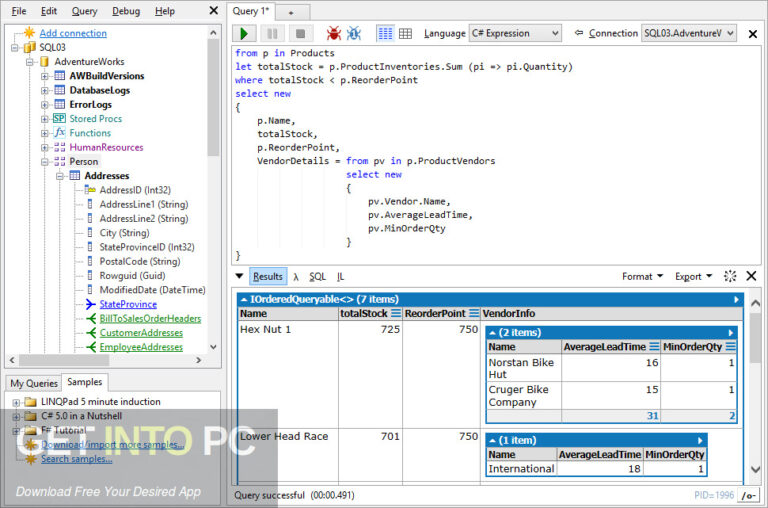Image resolution: width=768 pixels, height=508 pixels.
Task: Click the ReorderPoint column chart icon
Action: pyautogui.click(x=474, y=313)
